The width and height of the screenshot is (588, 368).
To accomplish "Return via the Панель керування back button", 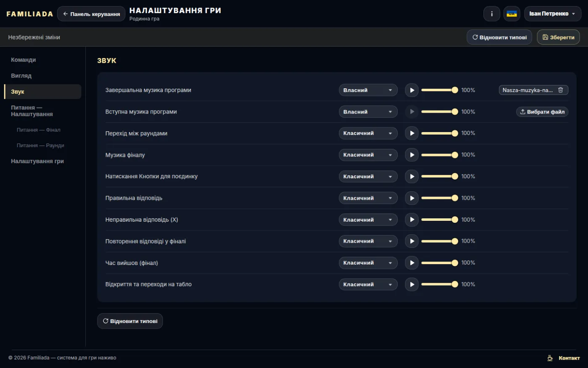I will (91, 14).
